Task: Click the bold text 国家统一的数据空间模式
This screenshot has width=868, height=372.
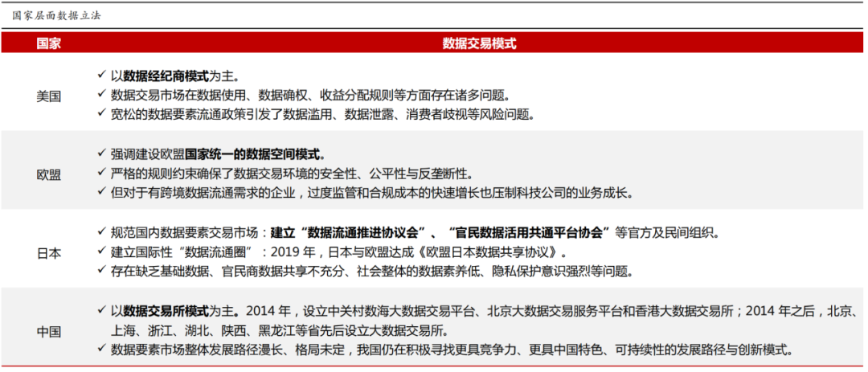Action: click(255, 154)
